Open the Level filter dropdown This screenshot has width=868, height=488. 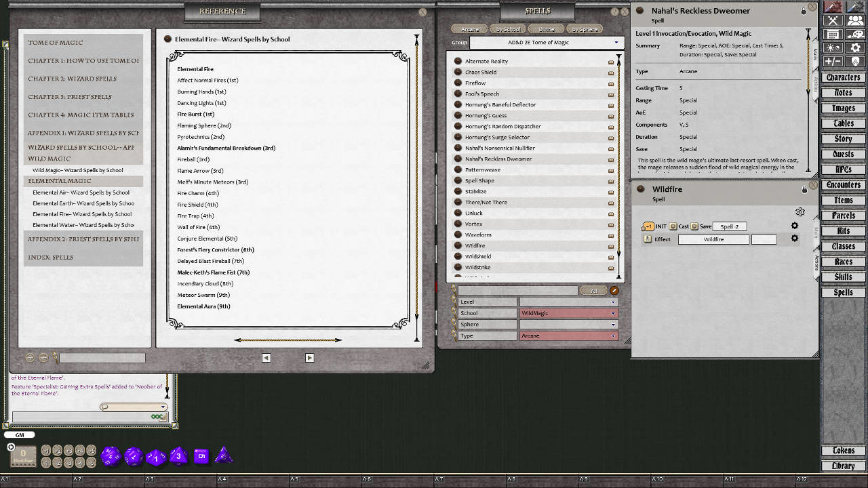tap(568, 302)
